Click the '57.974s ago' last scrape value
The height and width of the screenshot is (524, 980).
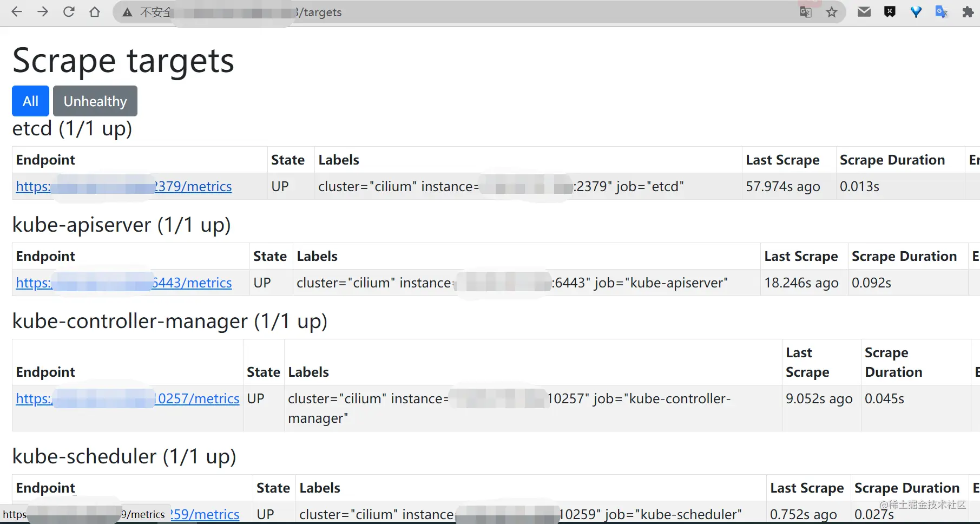783,186
